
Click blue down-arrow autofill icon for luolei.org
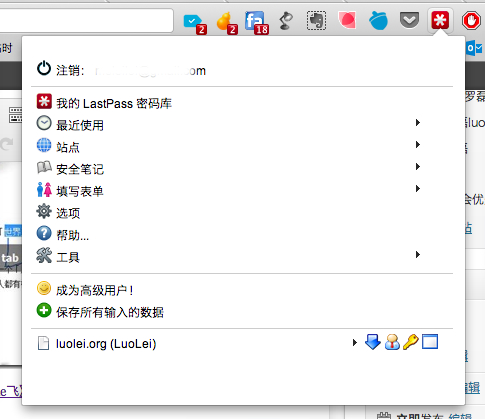coord(373,342)
